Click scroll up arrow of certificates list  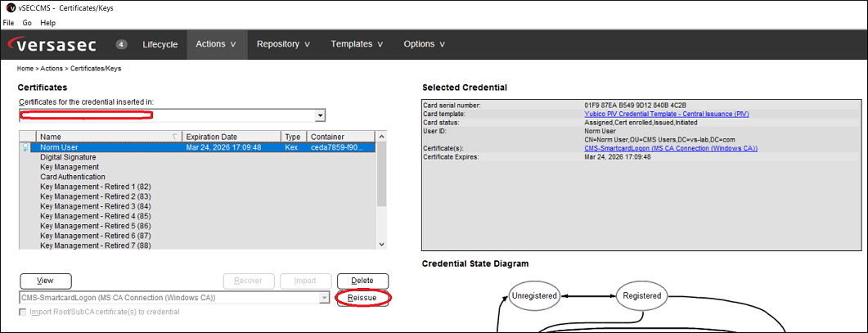click(381, 137)
